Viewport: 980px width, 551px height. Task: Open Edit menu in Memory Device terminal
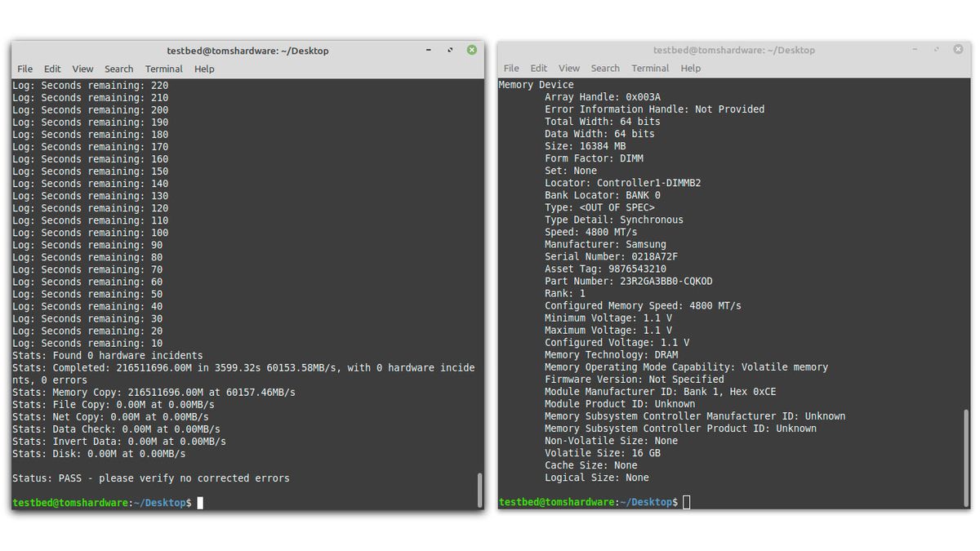pyautogui.click(x=538, y=68)
